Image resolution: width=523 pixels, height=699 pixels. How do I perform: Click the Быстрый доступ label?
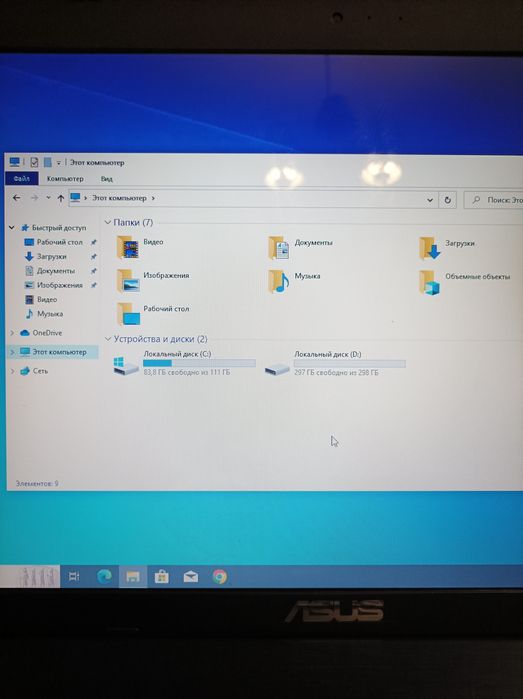coord(59,227)
